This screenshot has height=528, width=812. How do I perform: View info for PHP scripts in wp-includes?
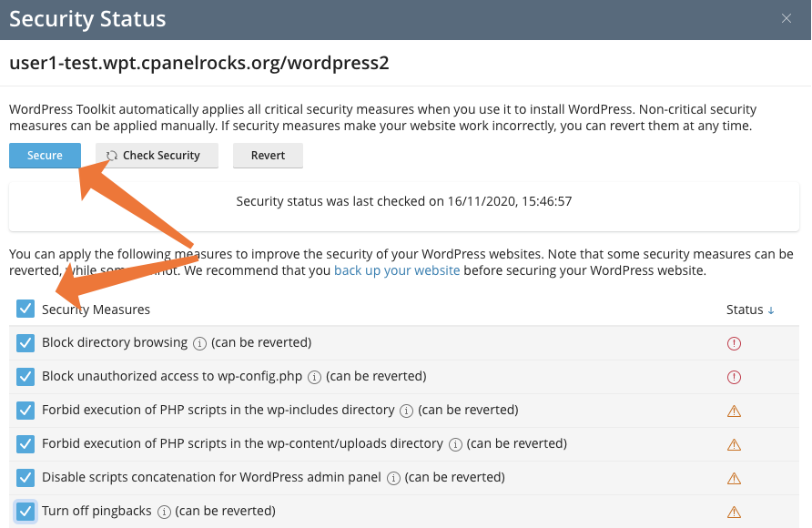coord(403,411)
